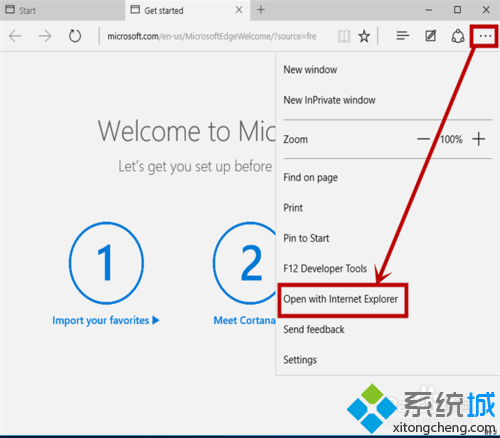This screenshot has width=500, height=438.
Task: Maximize the browser window
Action: [458, 10]
